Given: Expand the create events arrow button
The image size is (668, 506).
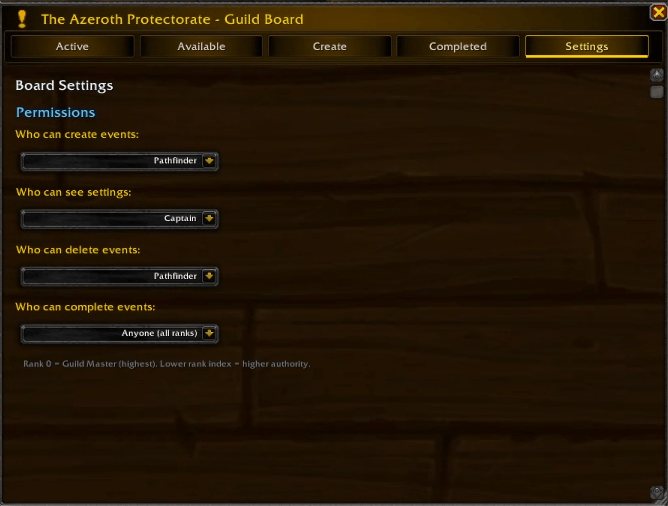Looking at the screenshot, I should point(209,161).
